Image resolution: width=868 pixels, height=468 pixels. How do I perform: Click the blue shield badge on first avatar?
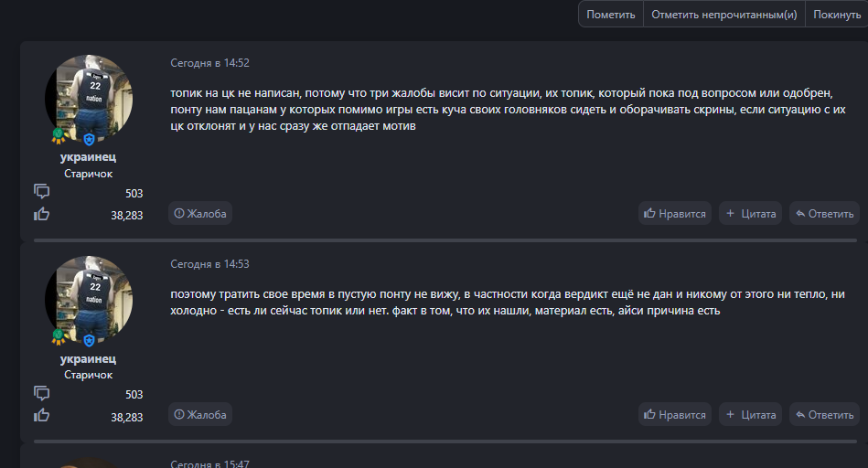[90, 139]
